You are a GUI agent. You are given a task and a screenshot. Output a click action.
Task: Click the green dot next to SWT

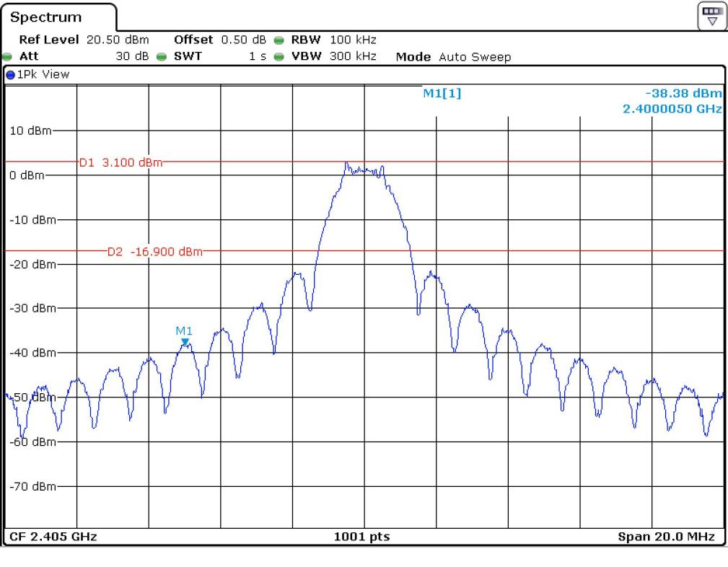162,57
